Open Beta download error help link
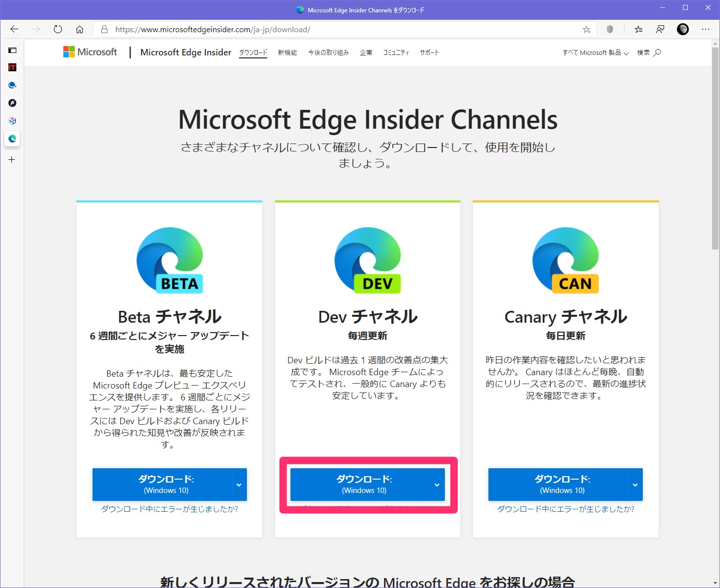 [x=170, y=509]
